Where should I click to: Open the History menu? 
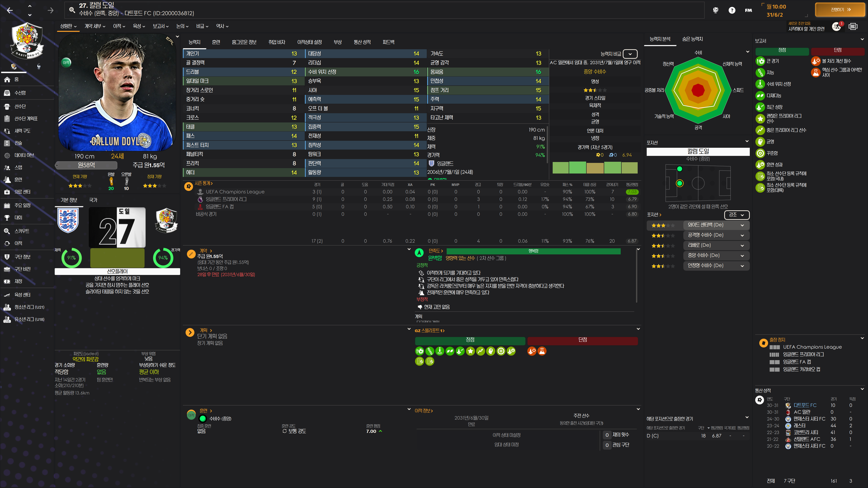pos(222,26)
